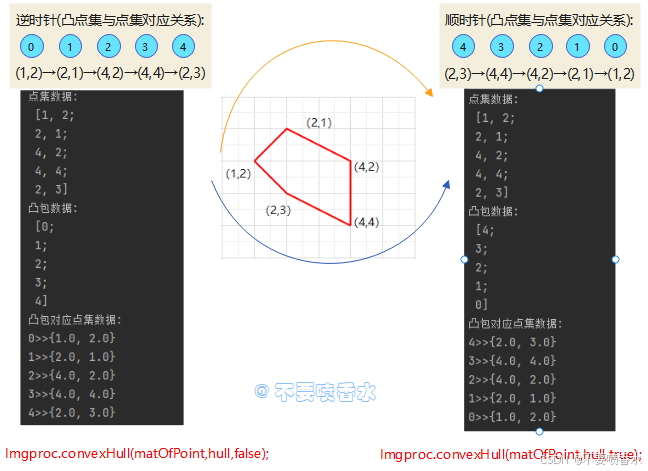Click circle 1 under the 顺时针 heading
The height and width of the screenshot is (471, 648).
577,46
